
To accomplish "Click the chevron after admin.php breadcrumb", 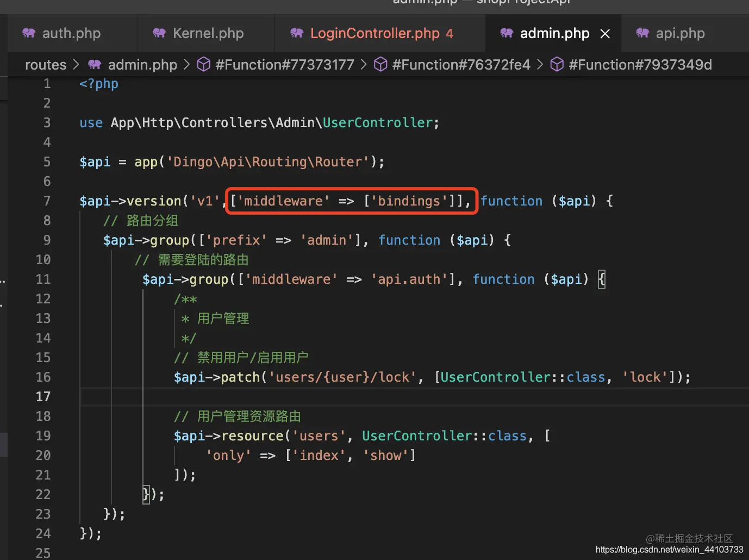I will pyautogui.click(x=187, y=65).
